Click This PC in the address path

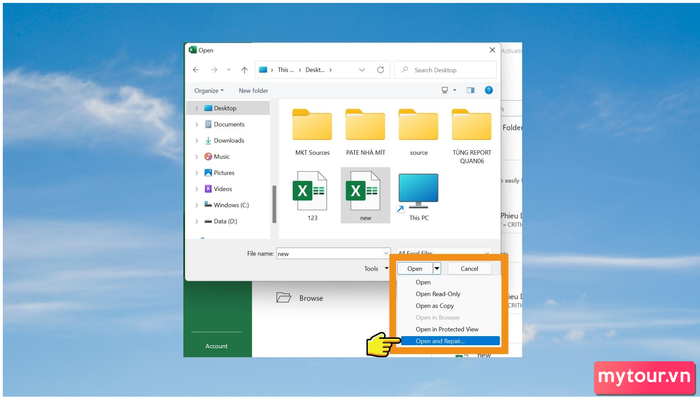286,70
